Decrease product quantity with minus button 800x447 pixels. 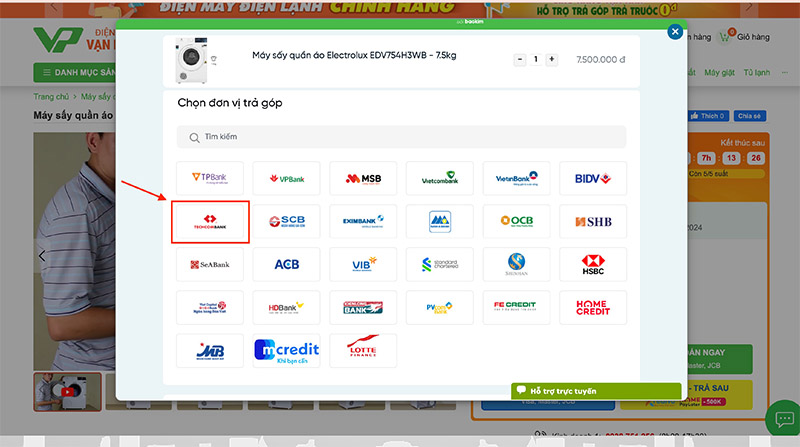click(519, 59)
